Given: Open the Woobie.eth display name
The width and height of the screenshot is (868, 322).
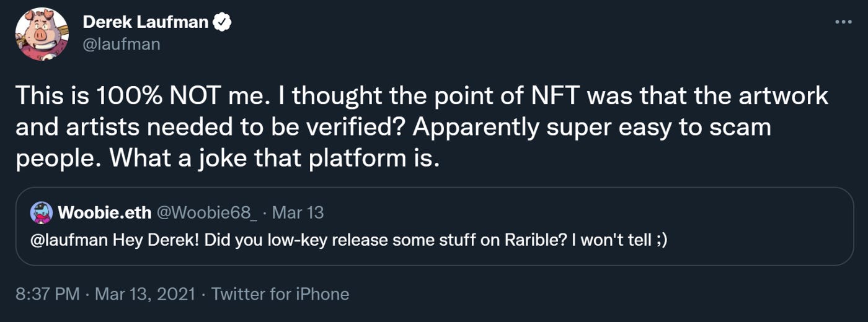Looking at the screenshot, I should pyautogui.click(x=104, y=213).
